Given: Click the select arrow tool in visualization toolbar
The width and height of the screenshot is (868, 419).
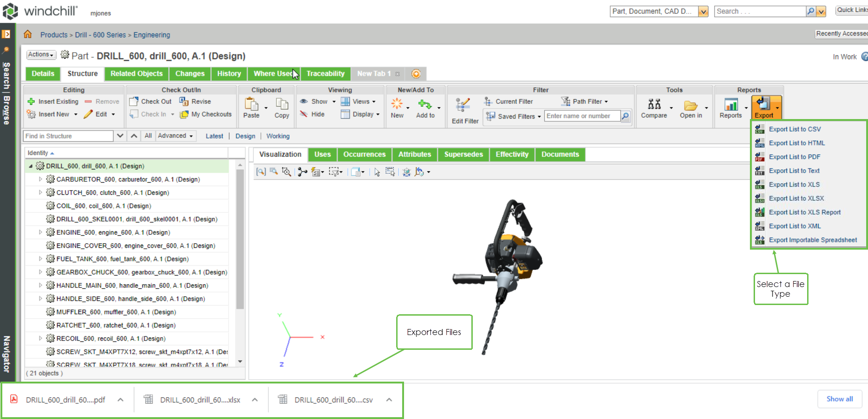Looking at the screenshot, I should tap(377, 172).
